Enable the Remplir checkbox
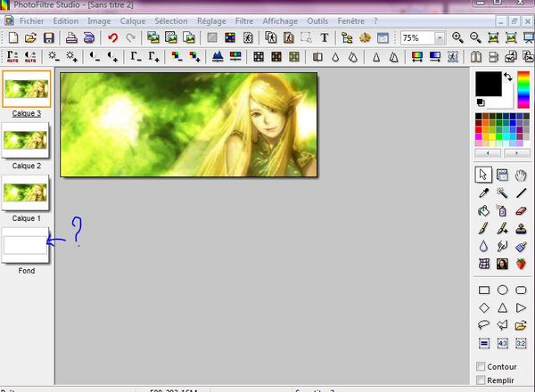This screenshot has height=392, width=535. 481,380
